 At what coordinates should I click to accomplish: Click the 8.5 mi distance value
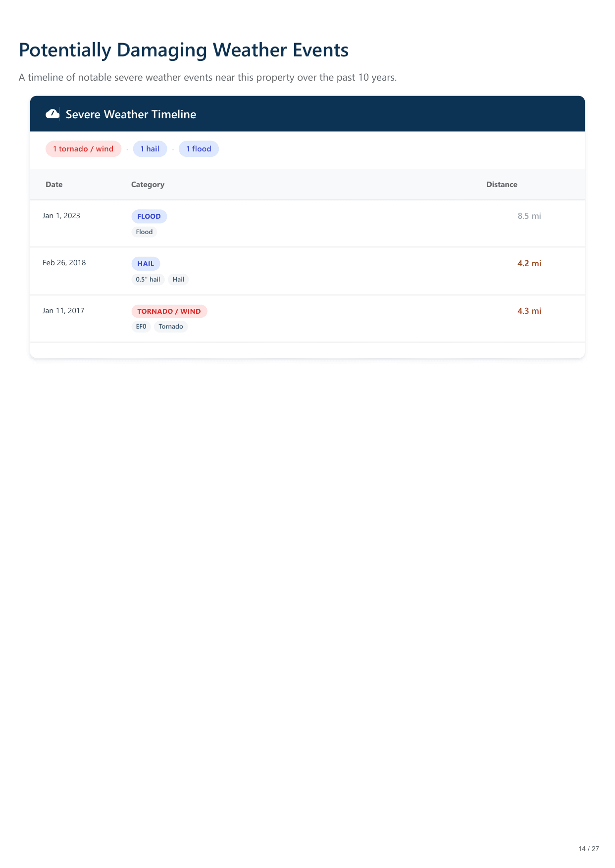coord(529,216)
